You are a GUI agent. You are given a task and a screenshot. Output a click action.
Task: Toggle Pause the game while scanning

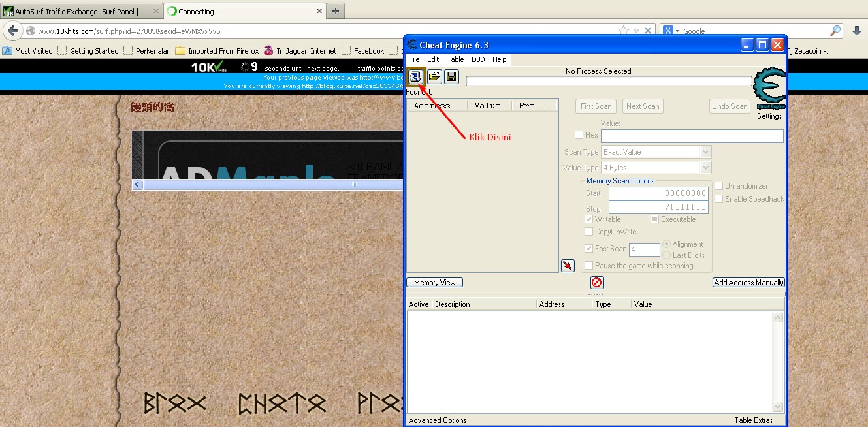(x=589, y=266)
